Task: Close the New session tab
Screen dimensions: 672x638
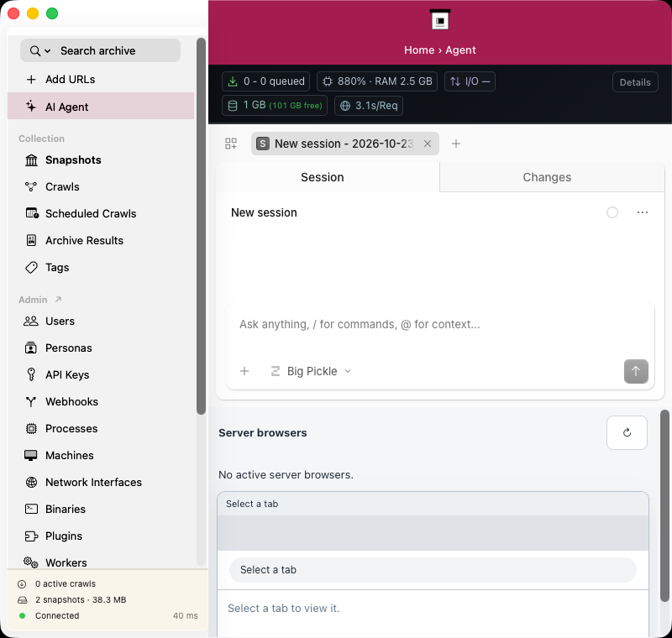Action: (x=428, y=144)
